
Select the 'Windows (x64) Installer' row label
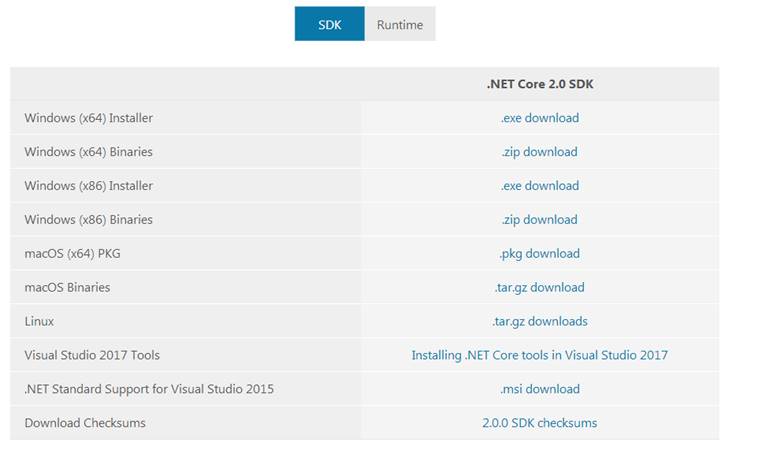(x=88, y=118)
